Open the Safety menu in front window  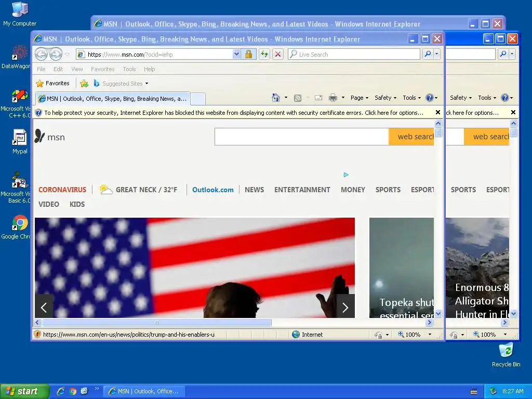click(385, 98)
